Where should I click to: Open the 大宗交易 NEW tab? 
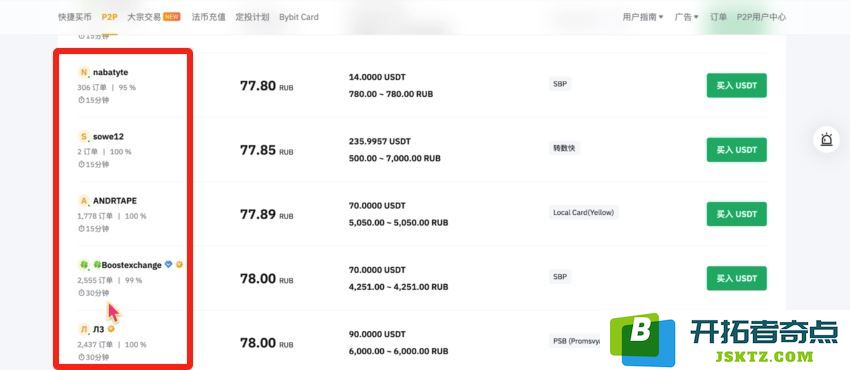[153, 17]
